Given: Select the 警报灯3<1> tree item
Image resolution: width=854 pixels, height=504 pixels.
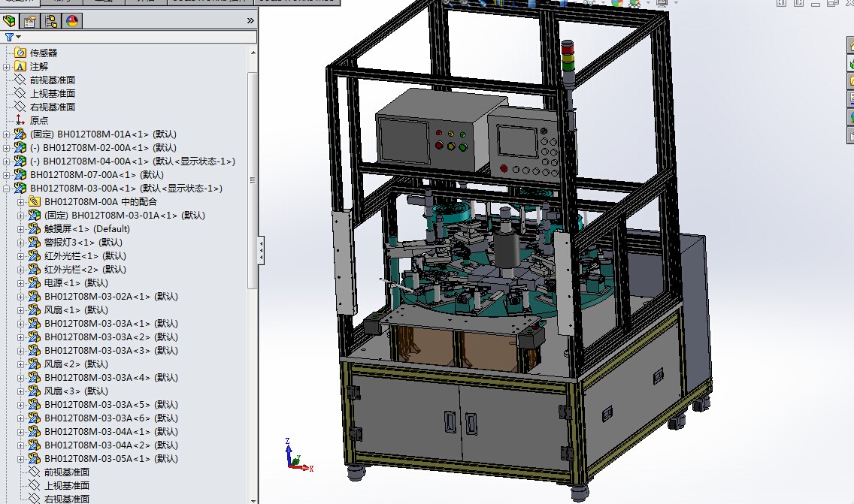Looking at the screenshot, I should pyautogui.click(x=83, y=243).
